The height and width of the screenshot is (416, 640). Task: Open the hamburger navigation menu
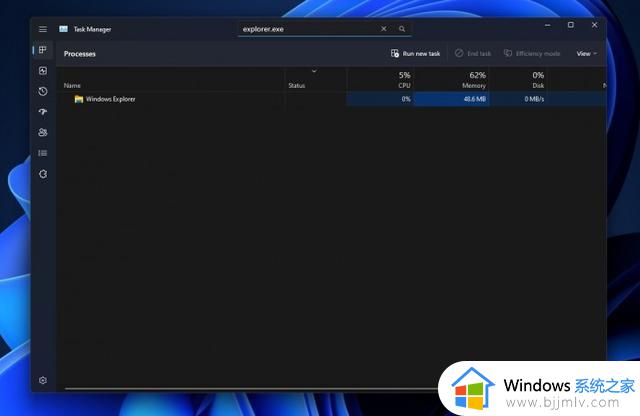(x=42, y=29)
